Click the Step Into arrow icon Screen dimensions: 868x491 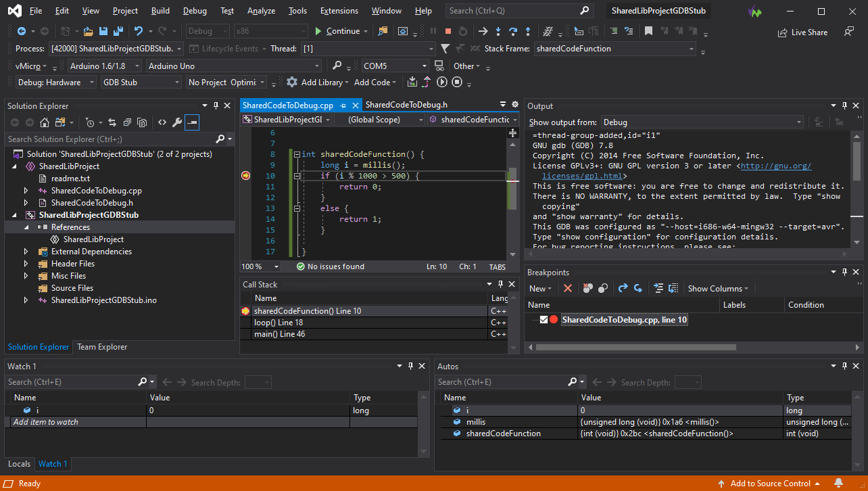(498, 31)
